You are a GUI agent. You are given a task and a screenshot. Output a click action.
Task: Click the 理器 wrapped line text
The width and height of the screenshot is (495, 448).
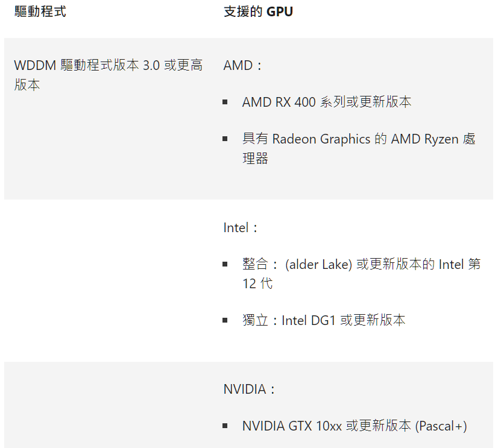pos(255,158)
